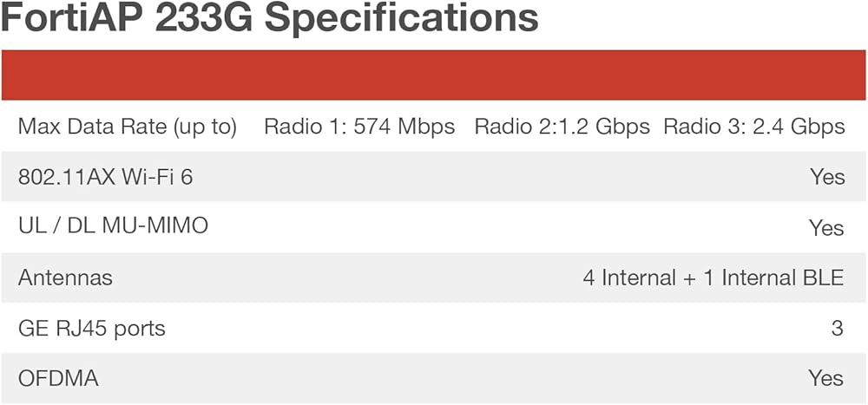Select the Antennas row label

tap(65, 278)
